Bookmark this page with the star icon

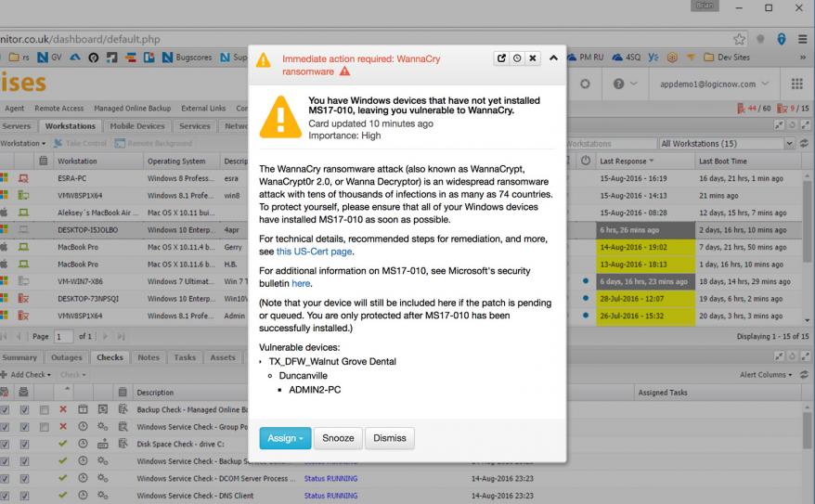(739, 39)
